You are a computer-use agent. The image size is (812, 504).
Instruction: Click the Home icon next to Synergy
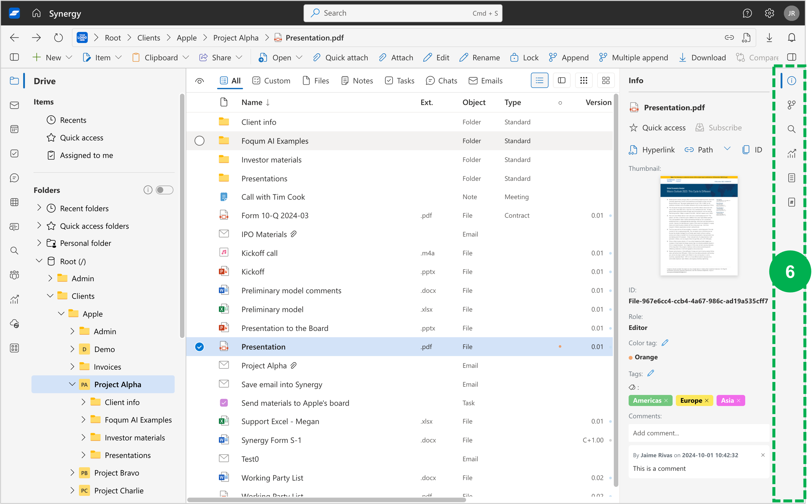36,13
